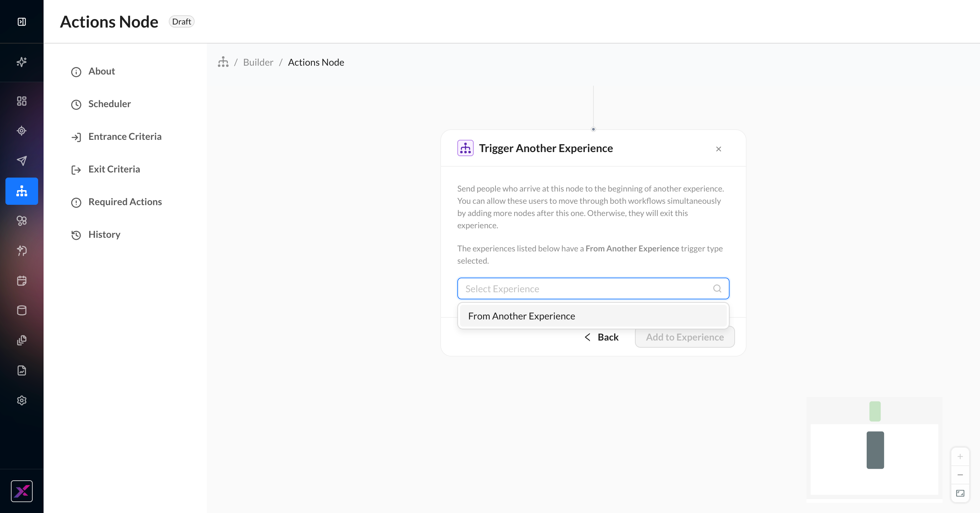Click the fit view canvas icon
980x513 pixels.
(960, 493)
